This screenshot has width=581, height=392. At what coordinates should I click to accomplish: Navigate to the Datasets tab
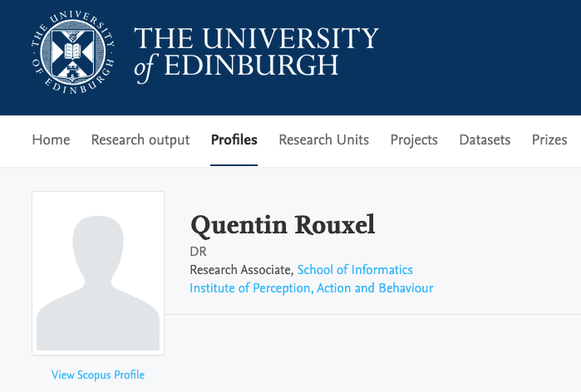485,140
